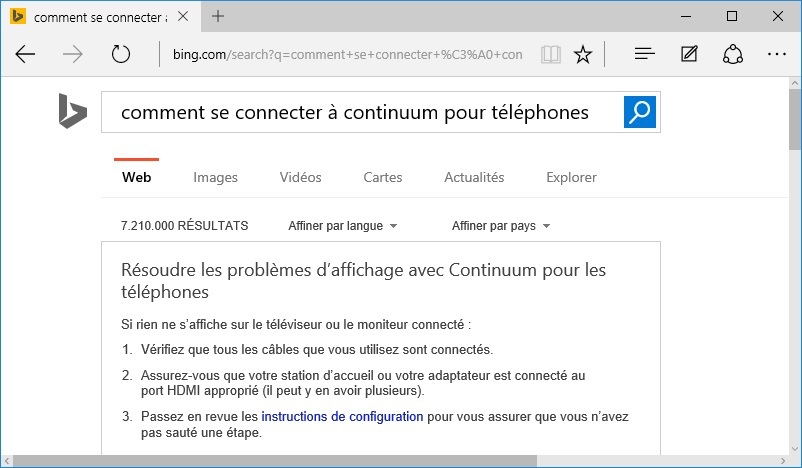Image resolution: width=802 pixels, height=468 pixels.
Task: Click the Bing logo
Action: 73,111
